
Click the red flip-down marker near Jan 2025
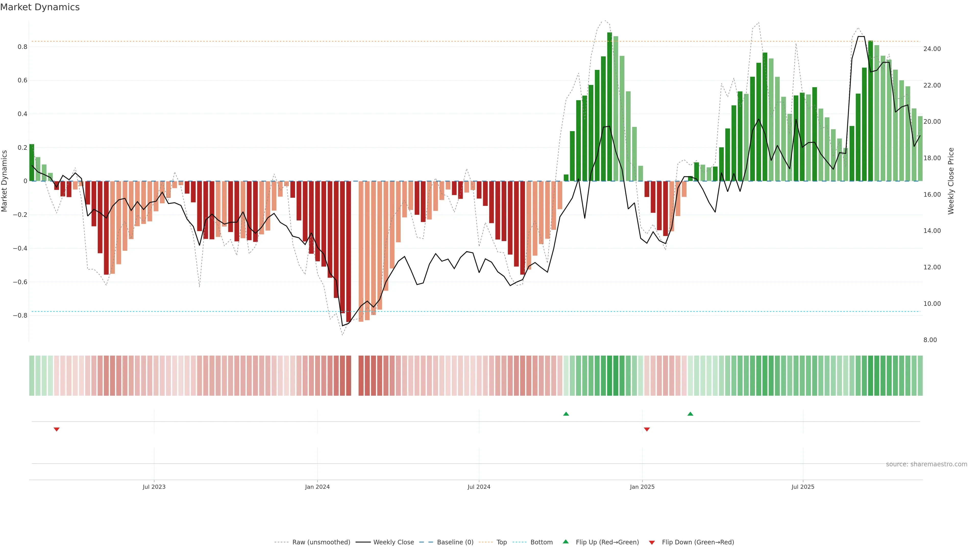[x=647, y=429]
